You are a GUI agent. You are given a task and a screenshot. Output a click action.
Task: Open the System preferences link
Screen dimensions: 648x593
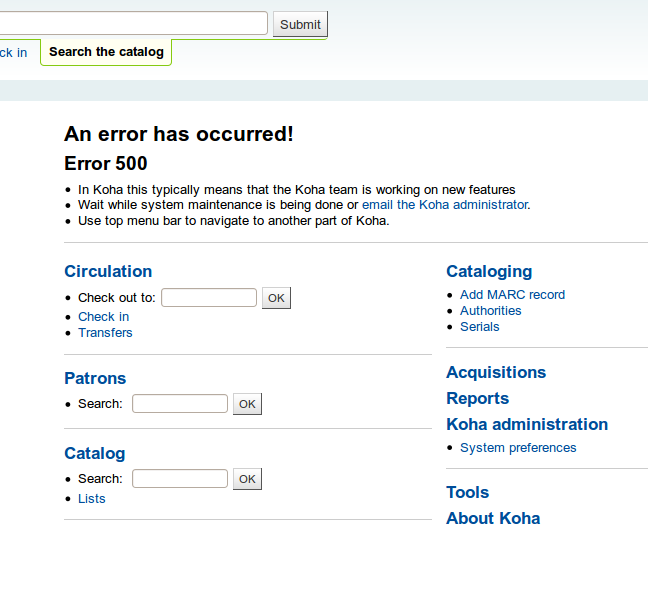point(518,447)
